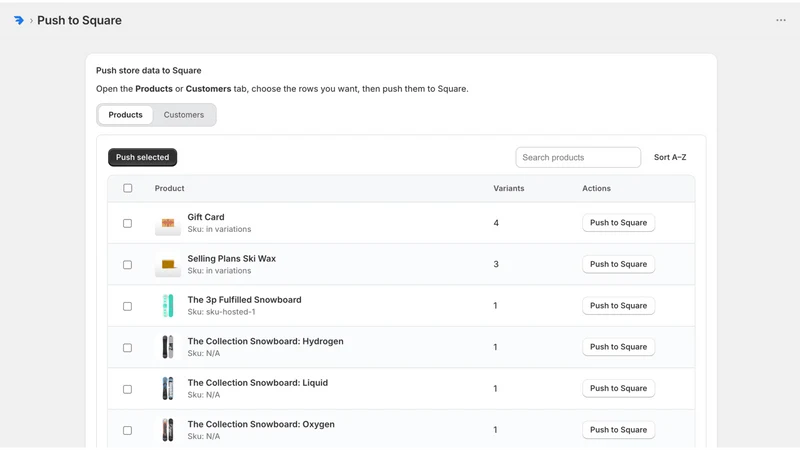800x450 pixels.
Task: Focus the Search products field
Action: tap(578, 157)
